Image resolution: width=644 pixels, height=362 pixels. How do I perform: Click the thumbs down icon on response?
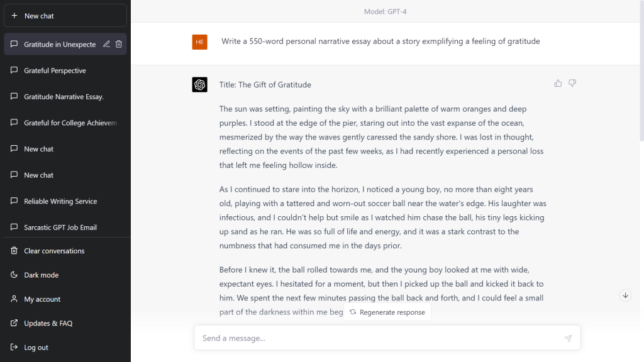[572, 83]
